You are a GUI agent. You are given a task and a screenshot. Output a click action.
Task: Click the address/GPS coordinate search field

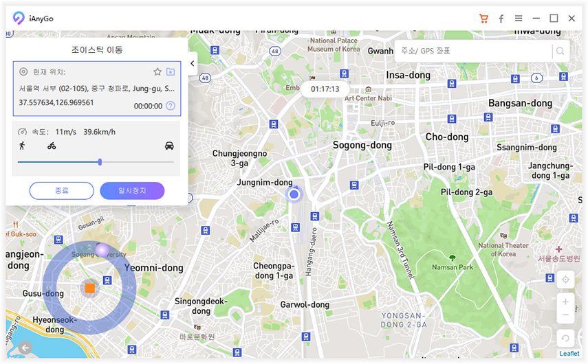[473, 51]
